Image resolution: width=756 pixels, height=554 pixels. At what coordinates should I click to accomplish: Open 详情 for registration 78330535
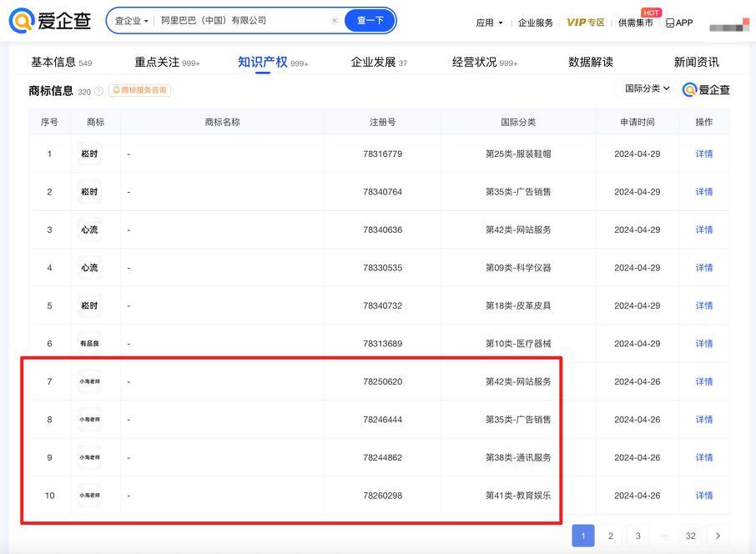[x=704, y=268]
